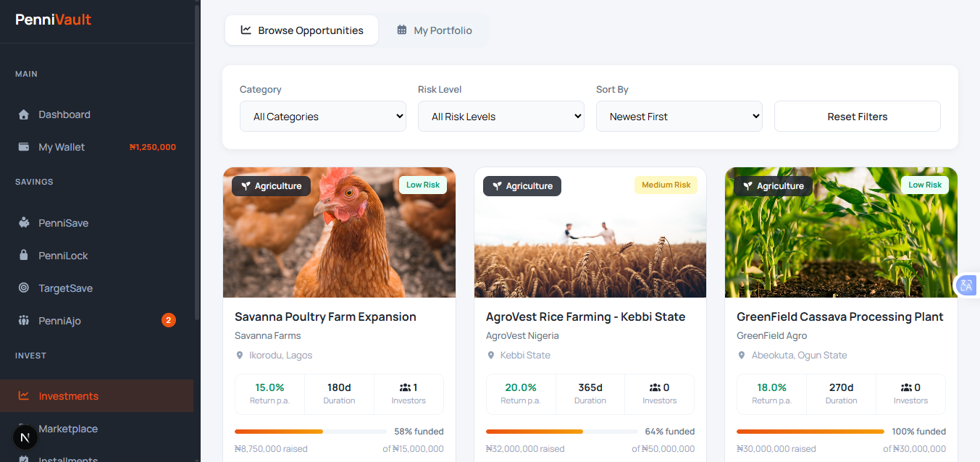Select the Browse Opportunities tab

click(x=301, y=30)
